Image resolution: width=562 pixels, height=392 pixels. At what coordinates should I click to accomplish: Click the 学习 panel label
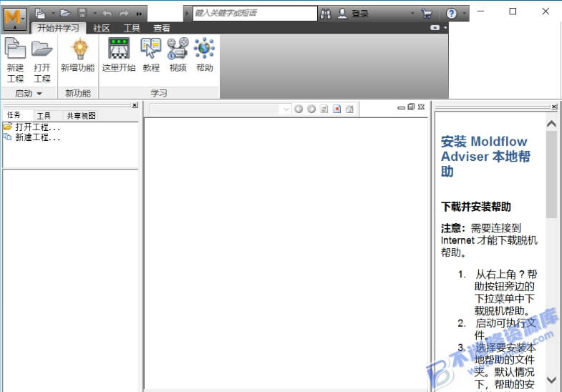(x=159, y=94)
